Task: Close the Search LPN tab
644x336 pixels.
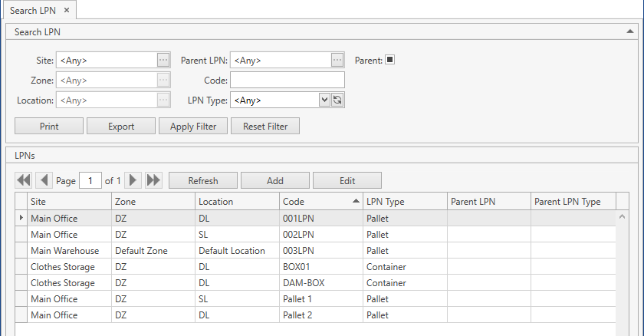Action: [x=67, y=10]
